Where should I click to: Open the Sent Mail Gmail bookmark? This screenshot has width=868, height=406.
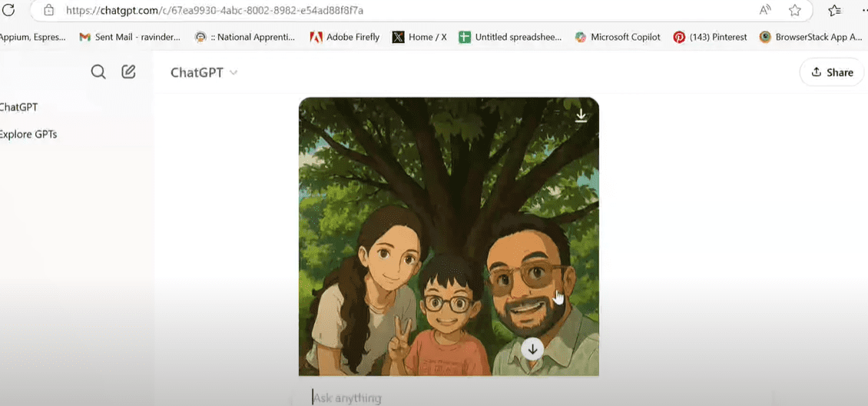tap(130, 37)
